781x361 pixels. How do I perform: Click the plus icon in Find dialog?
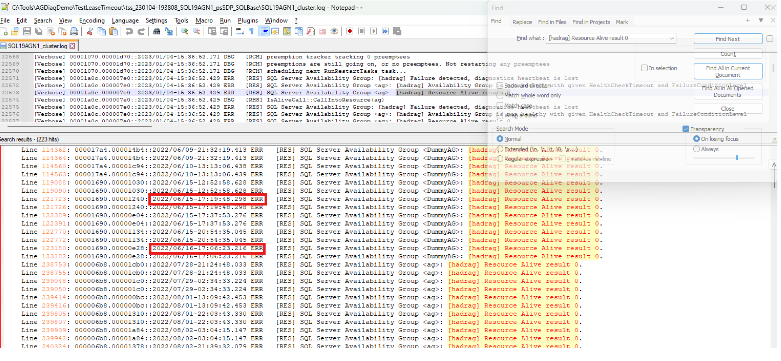tap(748, 20)
